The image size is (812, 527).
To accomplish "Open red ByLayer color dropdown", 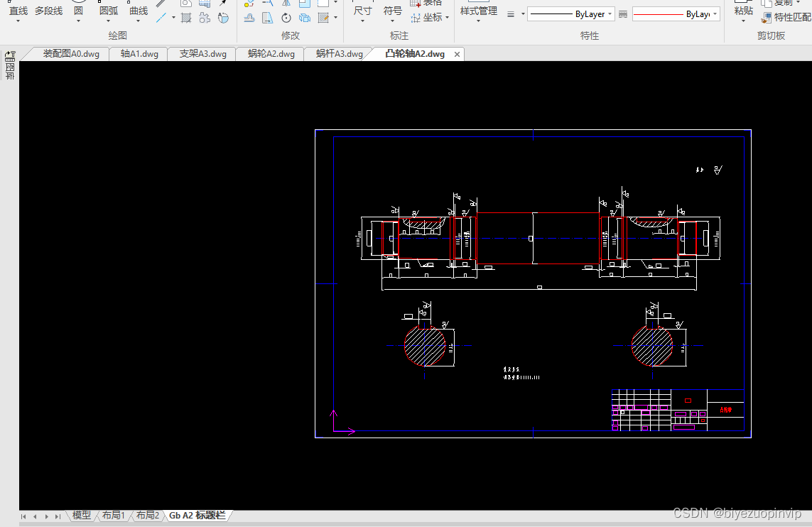I will [676, 14].
